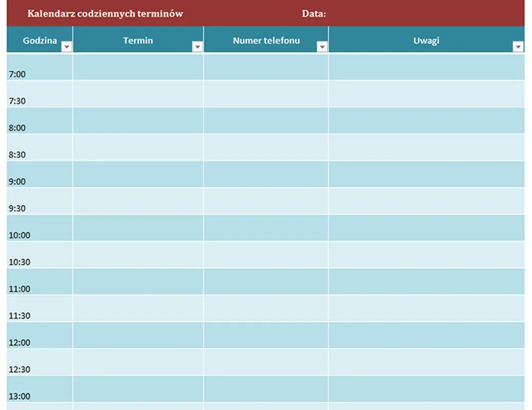Select the Termin cell in the 7:30 row
The width and height of the screenshot is (532, 410).
coord(138,94)
